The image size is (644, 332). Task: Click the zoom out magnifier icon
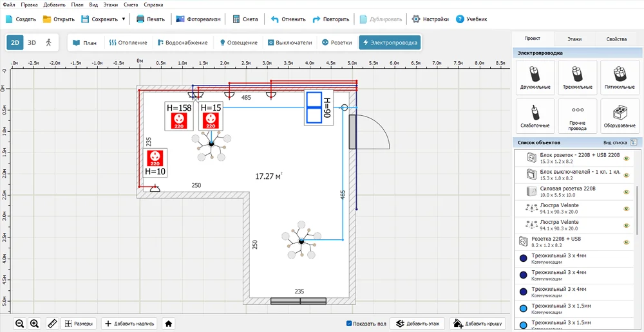20,324
